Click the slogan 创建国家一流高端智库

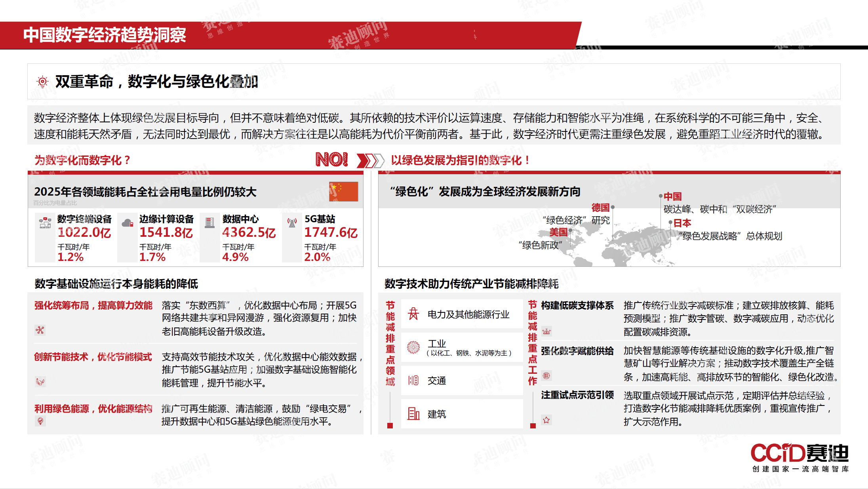(x=801, y=469)
